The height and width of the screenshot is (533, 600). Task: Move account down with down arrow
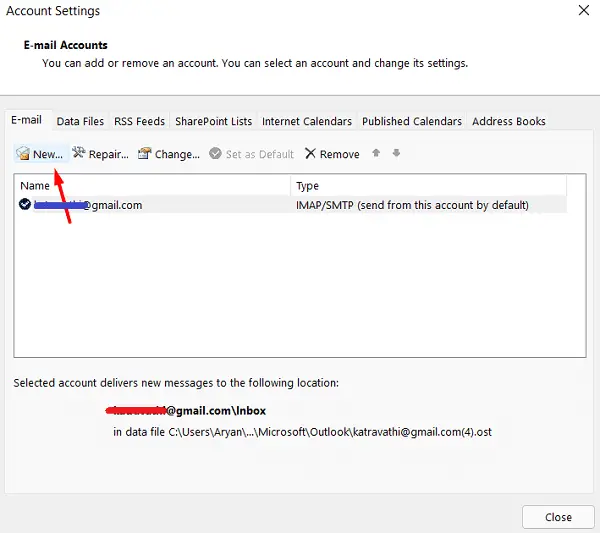tap(396, 154)
